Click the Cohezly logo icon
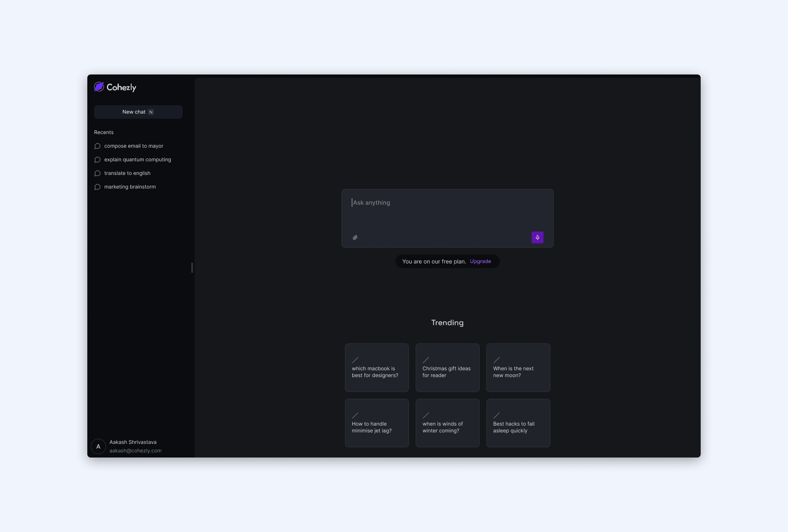This screenshot has height=532, width=788. [x=99, y=87]
